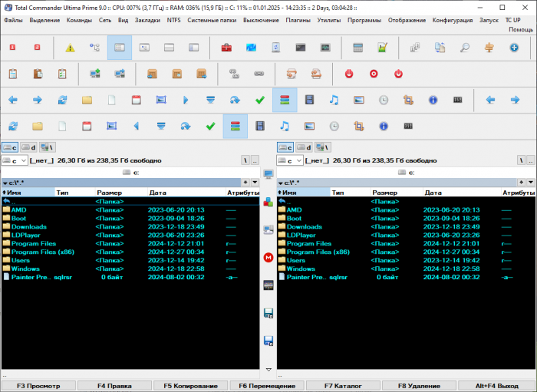Switch left panel to drive d button
Viewport: 537px width, 392px height.
[29, 147]
